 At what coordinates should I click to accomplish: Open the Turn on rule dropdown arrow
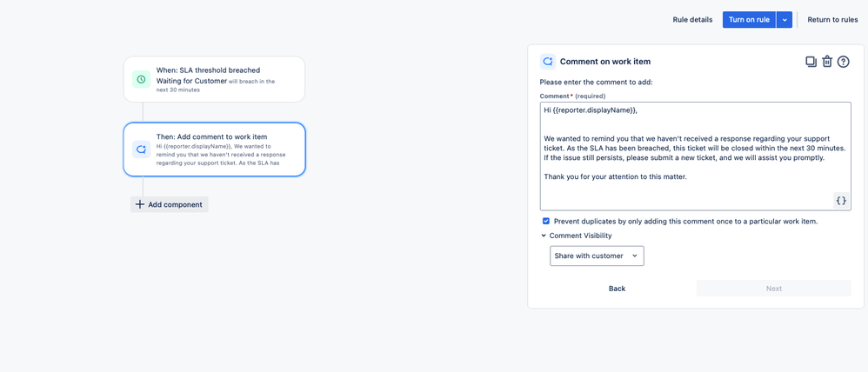click(x=785, y=19)
